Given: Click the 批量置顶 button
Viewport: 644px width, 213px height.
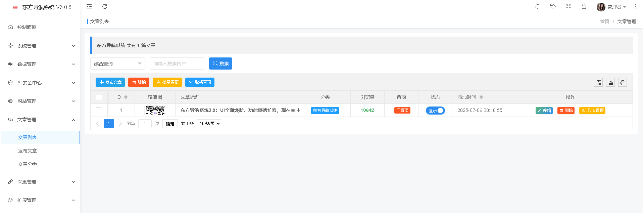Looking at the screenshot, I should pyautogui.click(x=167, y=82).
